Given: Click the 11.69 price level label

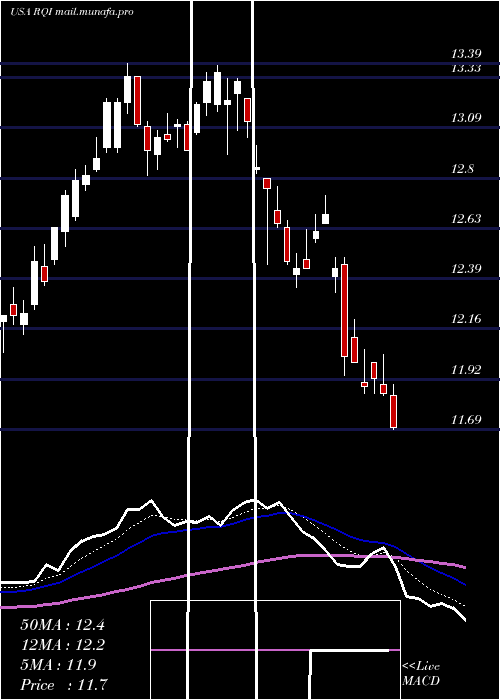Looking at the screenshot, I should click(466, 420).
